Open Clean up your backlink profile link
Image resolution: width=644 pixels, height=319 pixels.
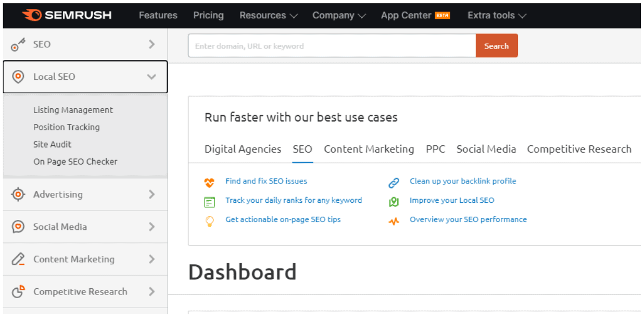tap(463, 181)
